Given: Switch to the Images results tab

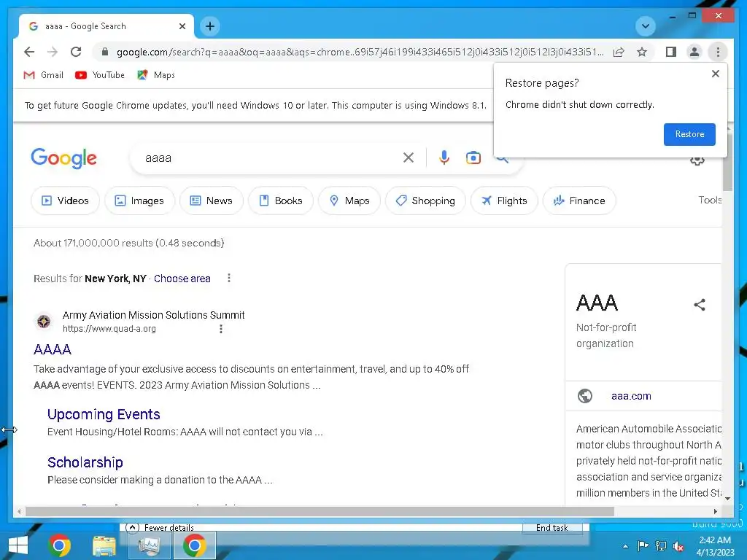Looking at the screenshot, I should 139,201.
